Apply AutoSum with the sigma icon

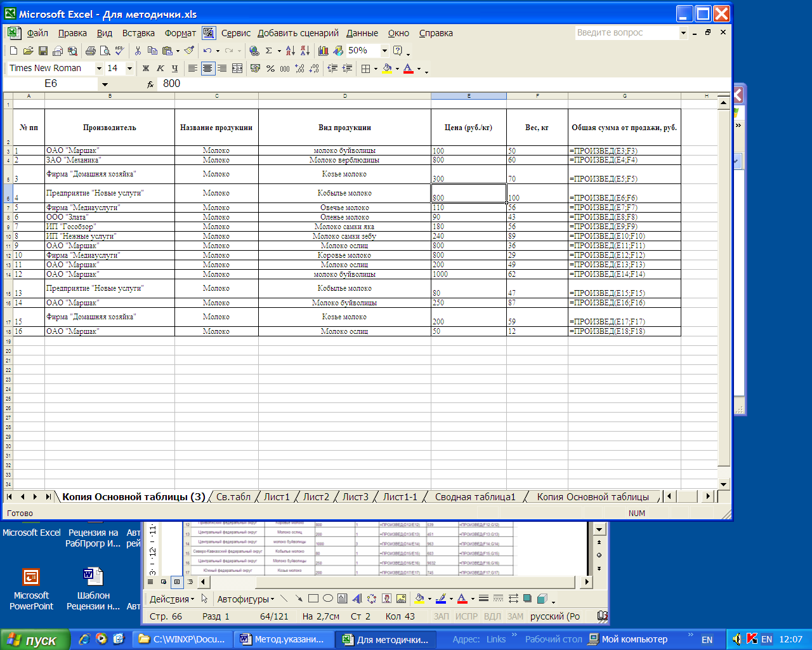pos(269,51)
